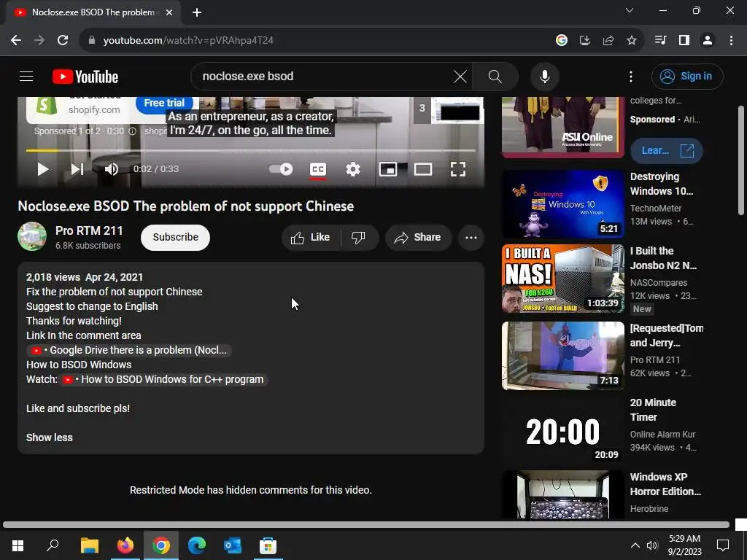Enter full screen mode
Image resolution: width=747 pixels, height=560 pixels.
pyautogui.click(x=458, y=169)
